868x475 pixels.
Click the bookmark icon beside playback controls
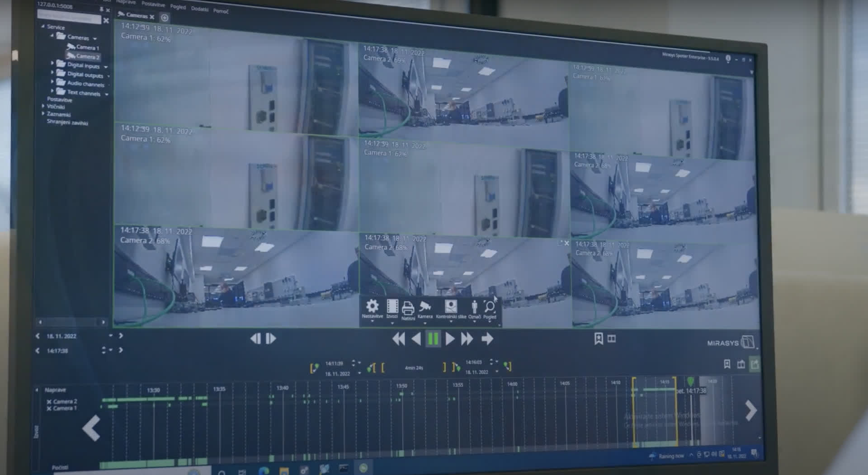pyautogui.click(x=599, y=339)
